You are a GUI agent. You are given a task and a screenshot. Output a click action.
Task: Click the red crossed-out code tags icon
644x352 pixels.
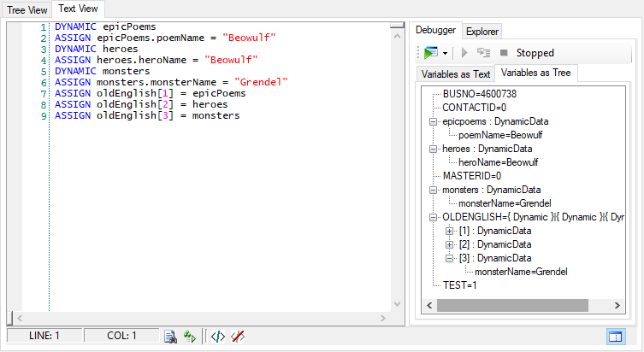click(239, 337)
